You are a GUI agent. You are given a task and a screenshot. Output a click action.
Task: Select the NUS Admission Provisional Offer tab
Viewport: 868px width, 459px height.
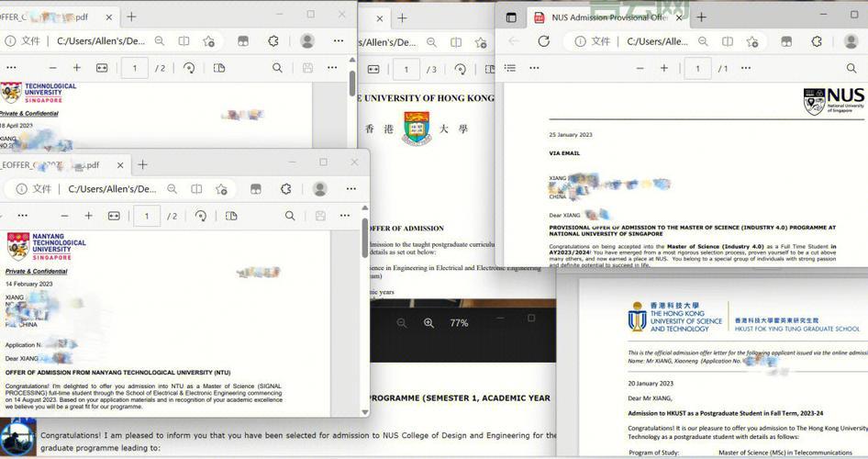(x=606, y=17)
